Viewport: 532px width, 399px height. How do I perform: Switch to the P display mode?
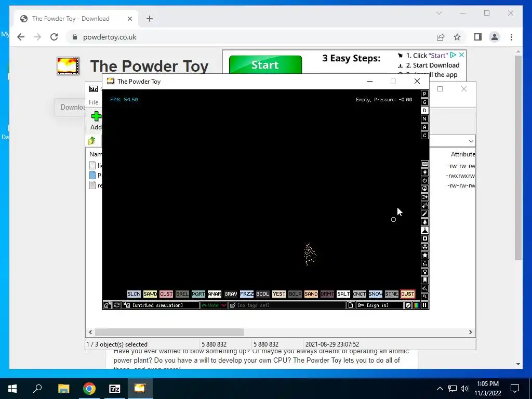[x=424, y=94]
